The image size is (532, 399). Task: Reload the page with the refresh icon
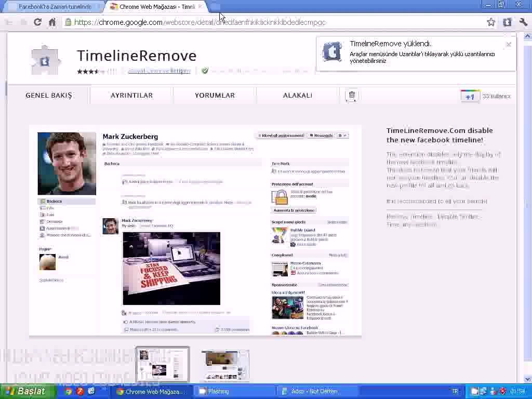(x=37, y=22)
